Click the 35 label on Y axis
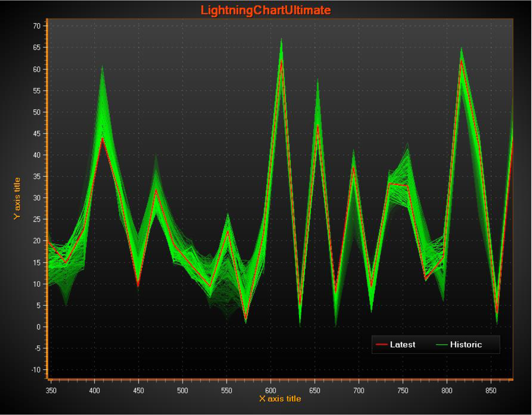This screenshot has width=532, height=415. pyautogui.click(x=37, y=176)
